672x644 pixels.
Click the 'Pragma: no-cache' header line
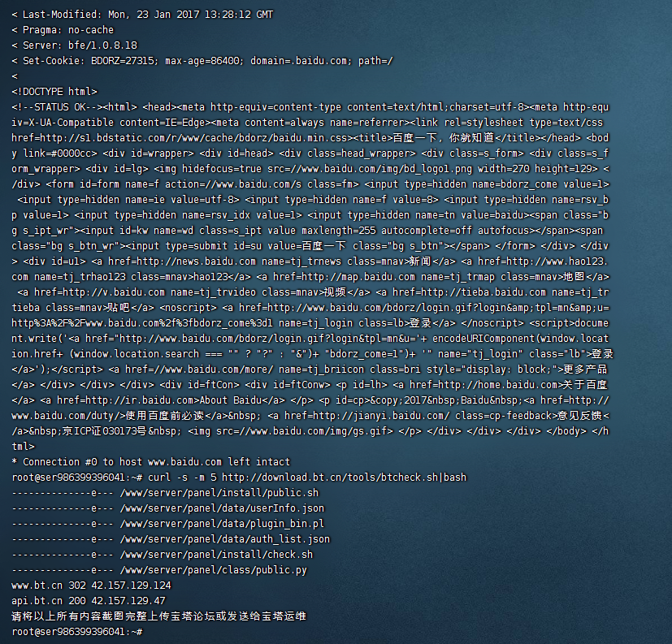tap(63, 30)
